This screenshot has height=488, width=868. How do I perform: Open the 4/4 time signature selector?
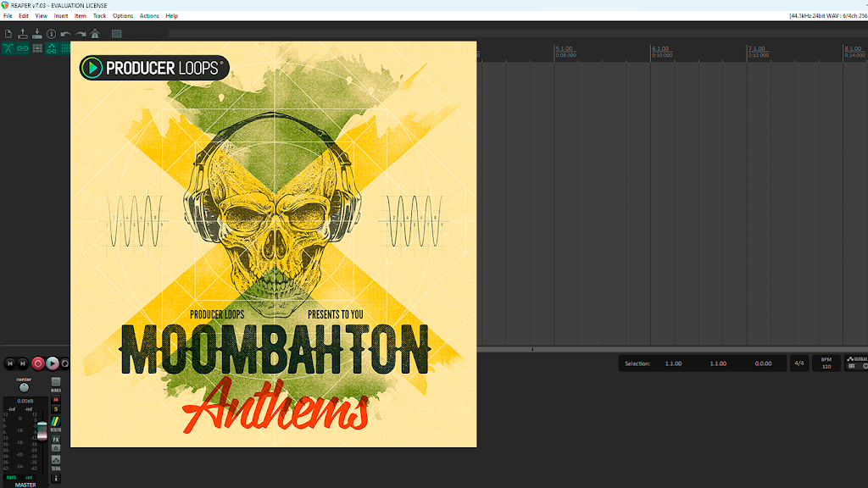[x=799, y=363]
